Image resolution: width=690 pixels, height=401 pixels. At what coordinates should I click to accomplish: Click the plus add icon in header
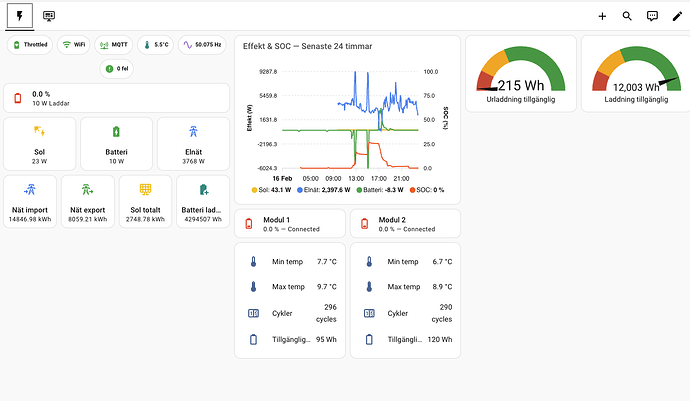pos(602,16)
